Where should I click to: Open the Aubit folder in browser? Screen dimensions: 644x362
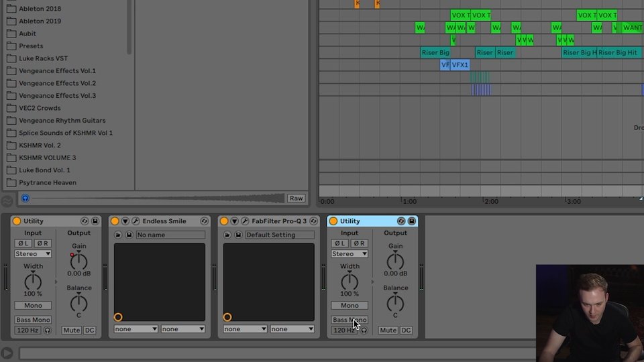(27, 34)
